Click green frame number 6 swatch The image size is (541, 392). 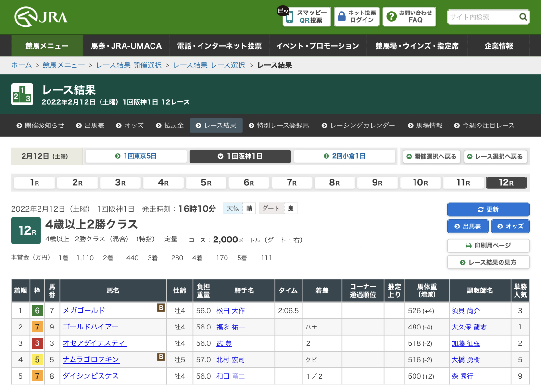tap(37, 311)
